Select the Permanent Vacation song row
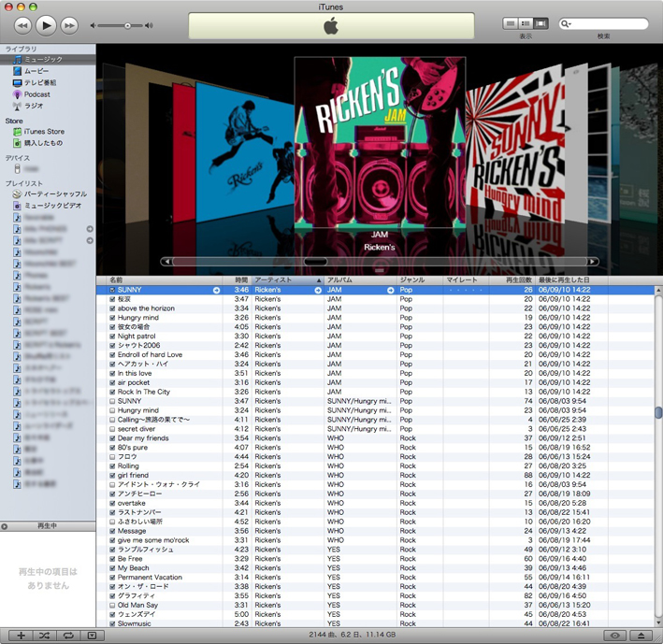663x644 pixels. pyautogui.click(x=375, y=578)
